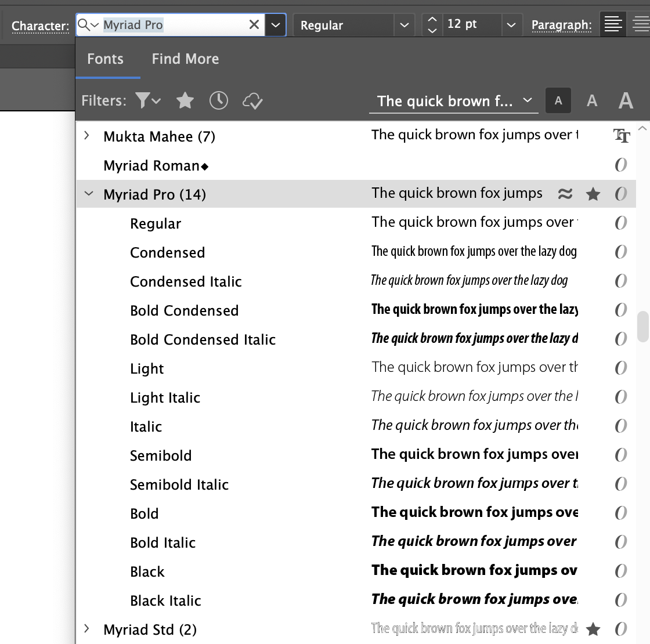Viewport: 650px width, 644px height.
Task: Show recently added fonts
Action: tap(219, 100)
